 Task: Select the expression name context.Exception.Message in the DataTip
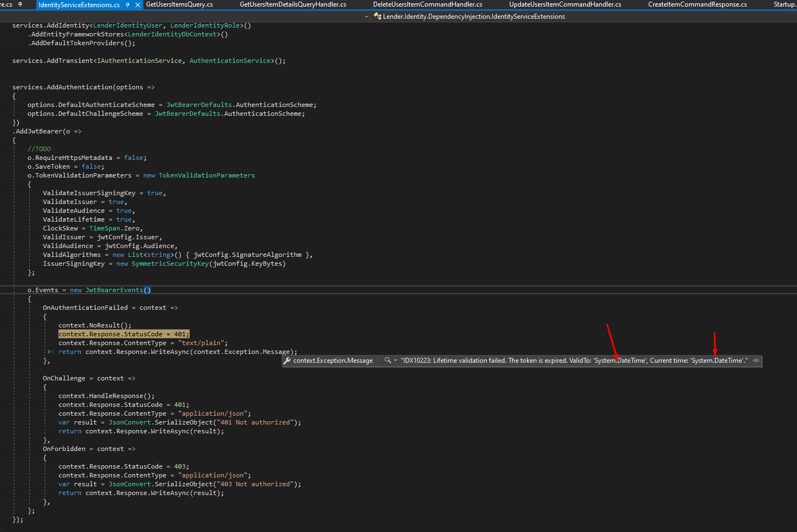tap(333, 361)
